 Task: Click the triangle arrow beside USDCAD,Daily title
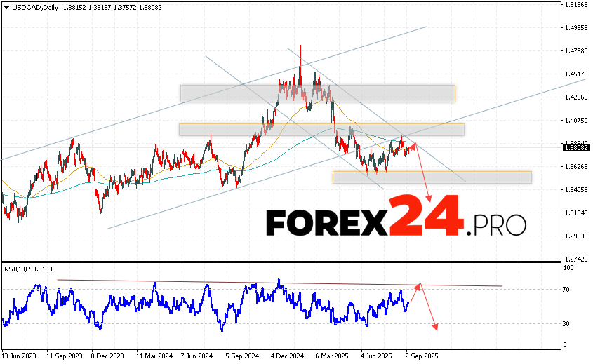tap(6, 6)
